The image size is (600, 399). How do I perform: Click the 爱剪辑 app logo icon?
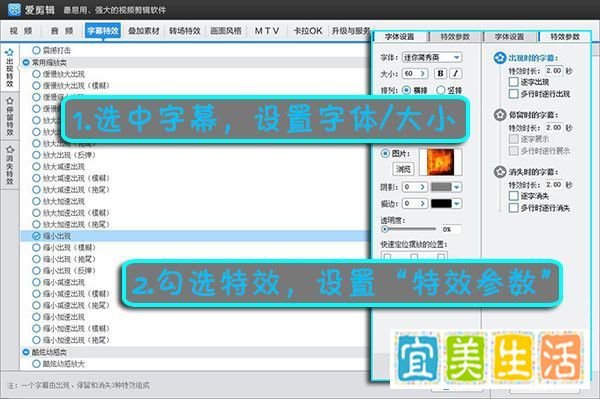[14, 9]
